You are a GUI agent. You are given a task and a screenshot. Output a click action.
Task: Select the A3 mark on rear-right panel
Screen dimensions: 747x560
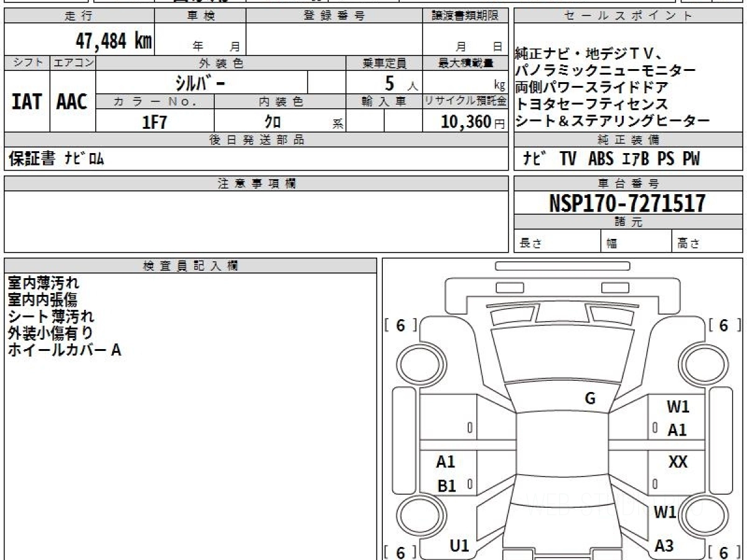[x=664, y=546]
